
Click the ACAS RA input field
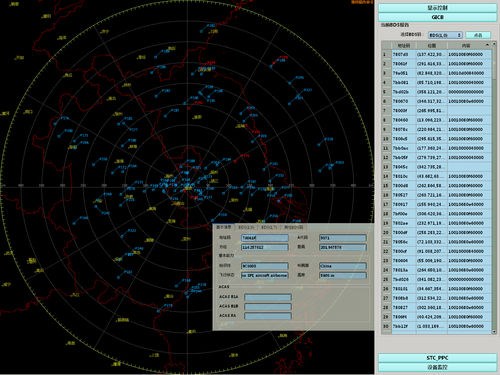[268, 316]
